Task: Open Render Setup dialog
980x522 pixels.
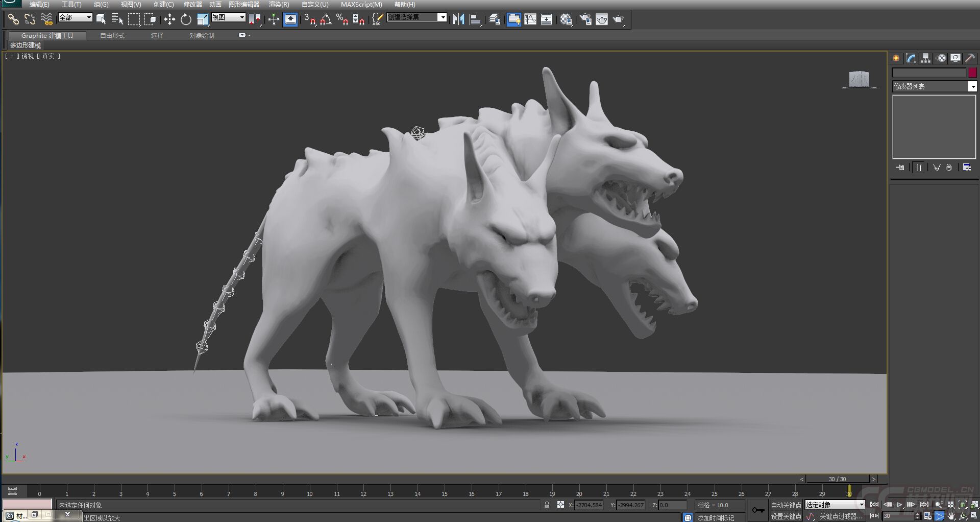Action: click(x=585, y=19)
